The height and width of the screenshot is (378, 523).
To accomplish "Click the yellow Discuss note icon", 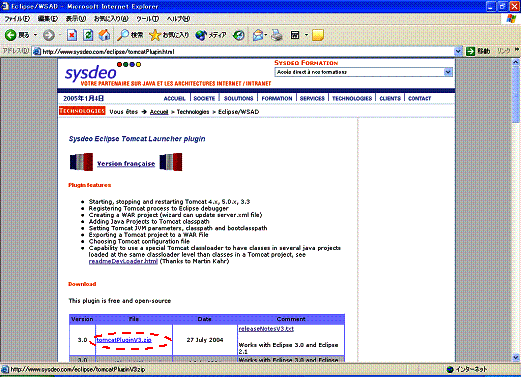I will point(318,35).
